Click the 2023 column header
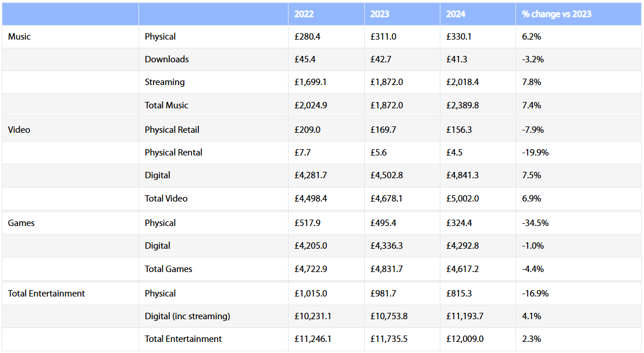 pyautogui.click(x=380, y=14)
